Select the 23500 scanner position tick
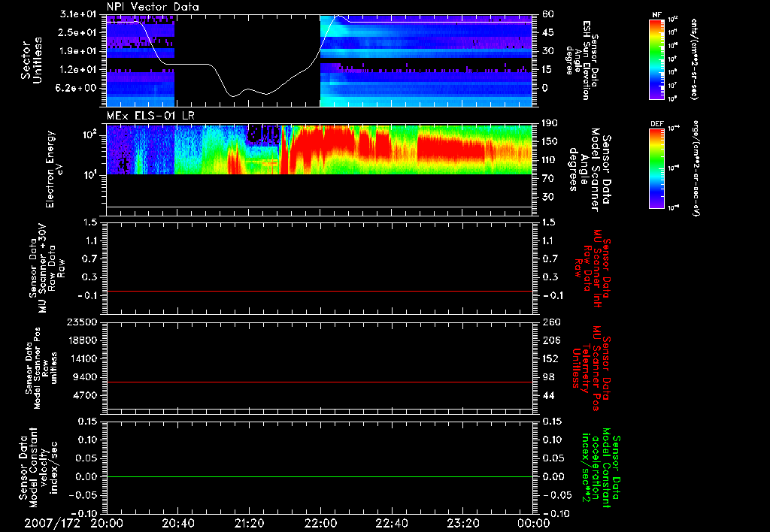 coord(82,322)
